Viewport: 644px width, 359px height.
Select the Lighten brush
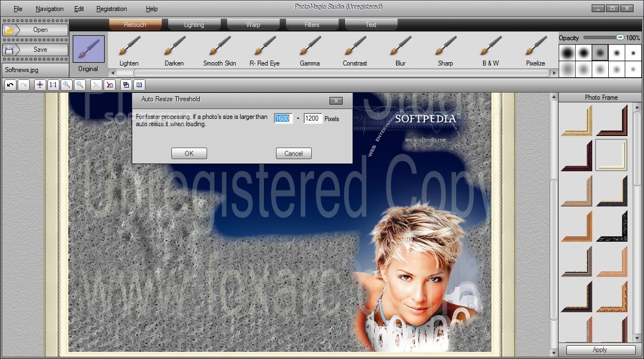(x=129, y=51)
